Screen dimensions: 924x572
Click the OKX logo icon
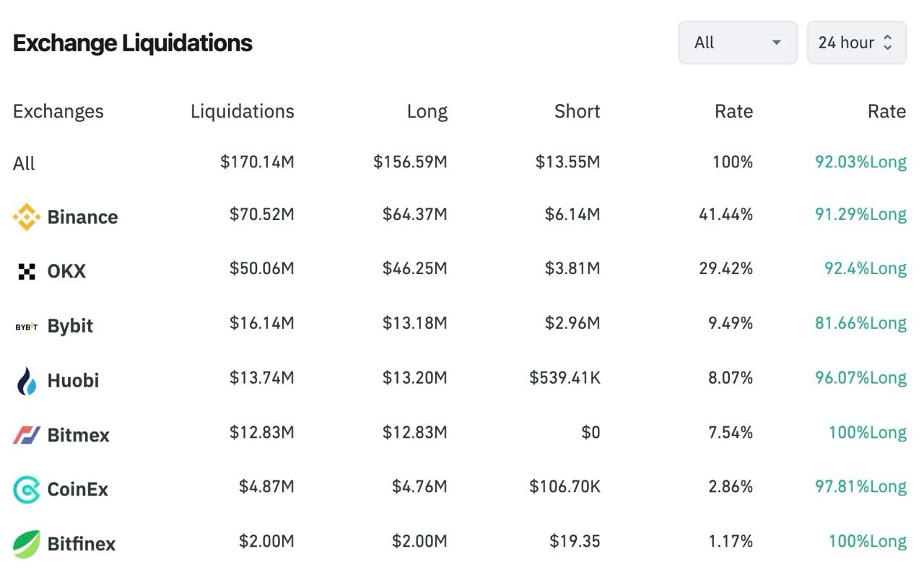click(x=27, y=272)
